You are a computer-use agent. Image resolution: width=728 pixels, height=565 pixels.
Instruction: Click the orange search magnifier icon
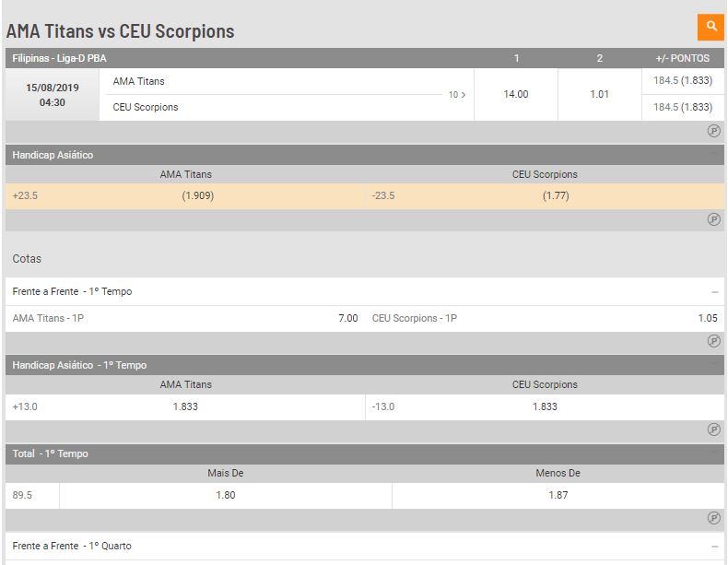point(710,27)
